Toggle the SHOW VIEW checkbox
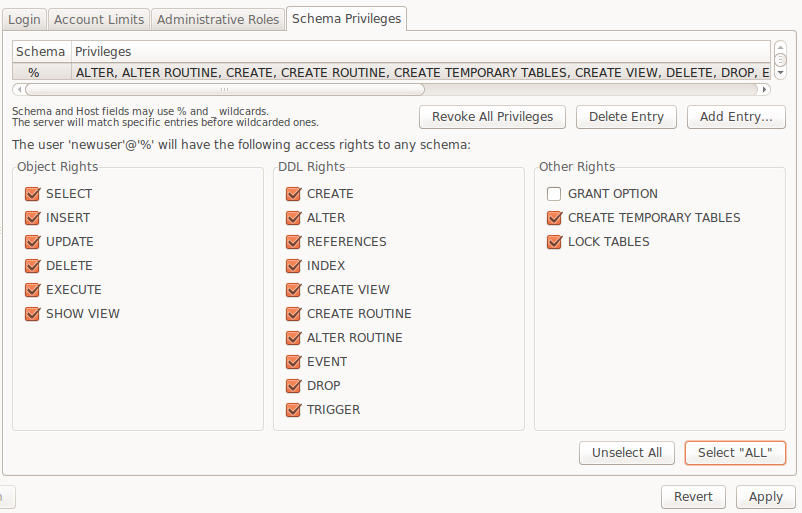 33,314
